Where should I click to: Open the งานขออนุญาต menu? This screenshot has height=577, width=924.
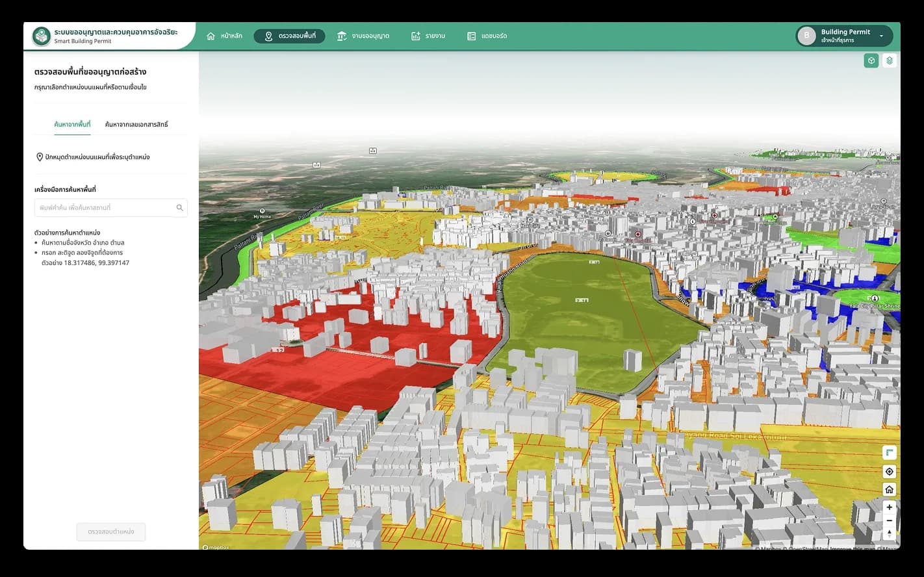pyautogui.click(x=363, y=36)
